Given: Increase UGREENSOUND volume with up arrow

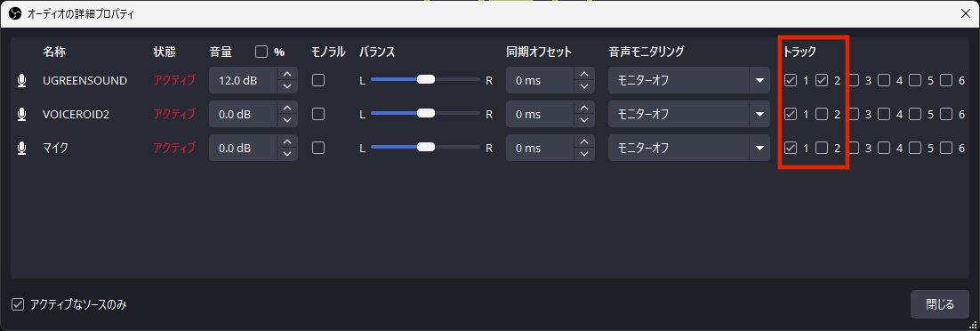Looking at the screenshot, I should pyautogui.click(x=287, y=74).
